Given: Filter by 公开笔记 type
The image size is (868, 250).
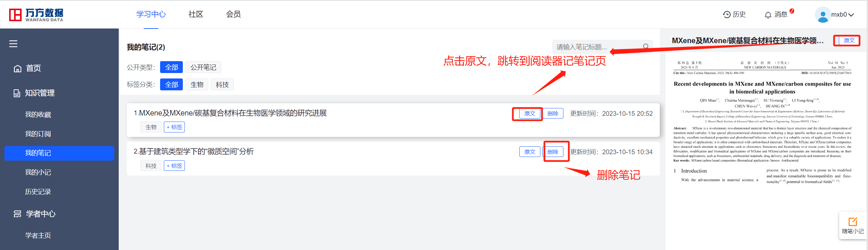Looking at the screenshot, I should (203, 67).
